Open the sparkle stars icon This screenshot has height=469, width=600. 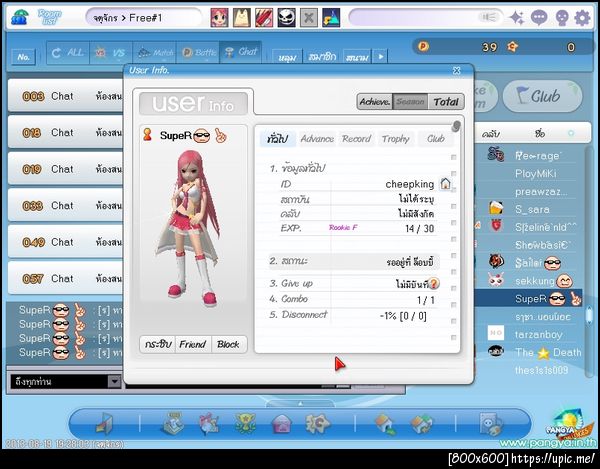[x=517, y=18]
